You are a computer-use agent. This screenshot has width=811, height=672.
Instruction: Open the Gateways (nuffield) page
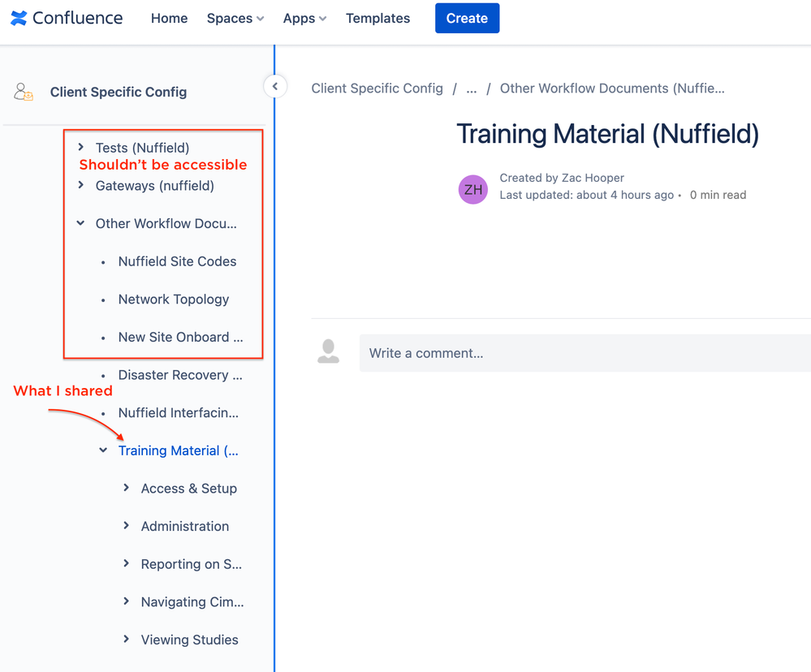(x=154, y=186)
